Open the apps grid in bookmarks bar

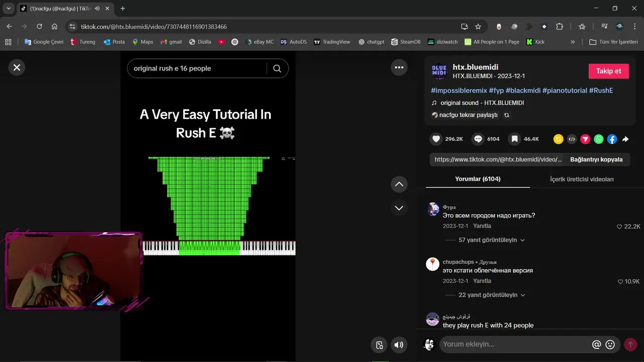pos(8,42)
